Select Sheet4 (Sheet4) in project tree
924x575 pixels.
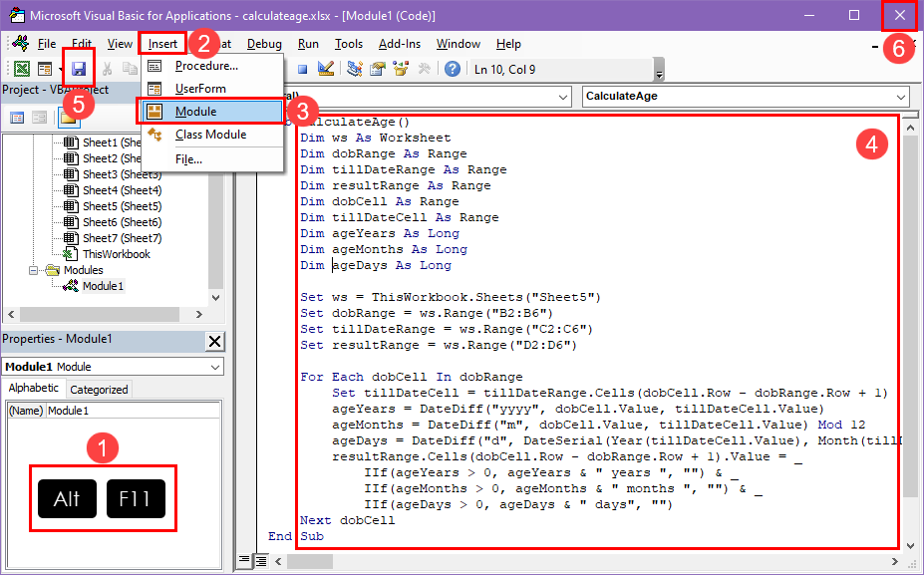point(122,190)
